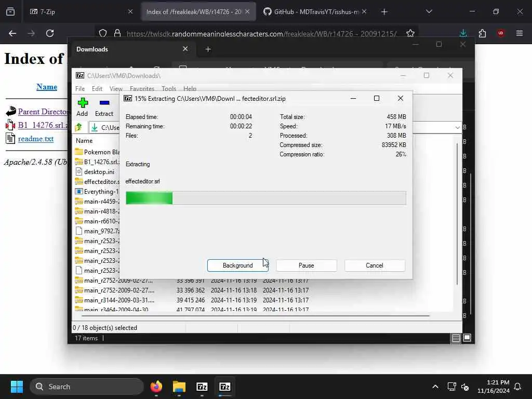Open the browser extensions menu
The image size is (532, 399).
coord(482,33)
